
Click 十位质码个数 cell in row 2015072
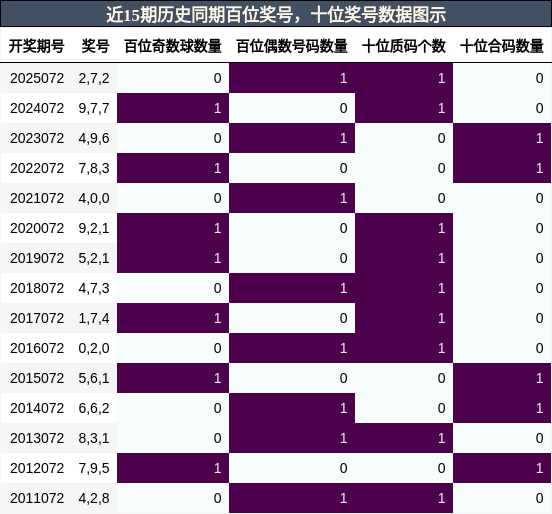pos(404,378)
